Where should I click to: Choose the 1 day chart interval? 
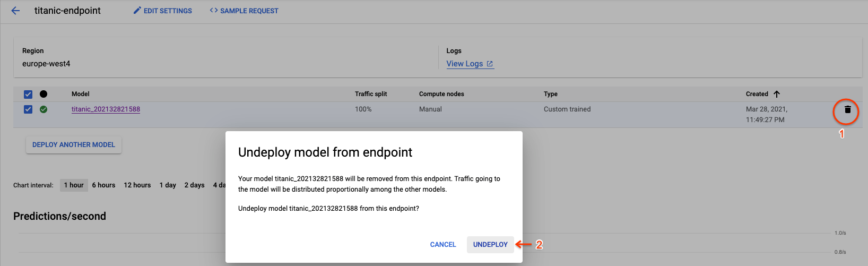(168, 185)
